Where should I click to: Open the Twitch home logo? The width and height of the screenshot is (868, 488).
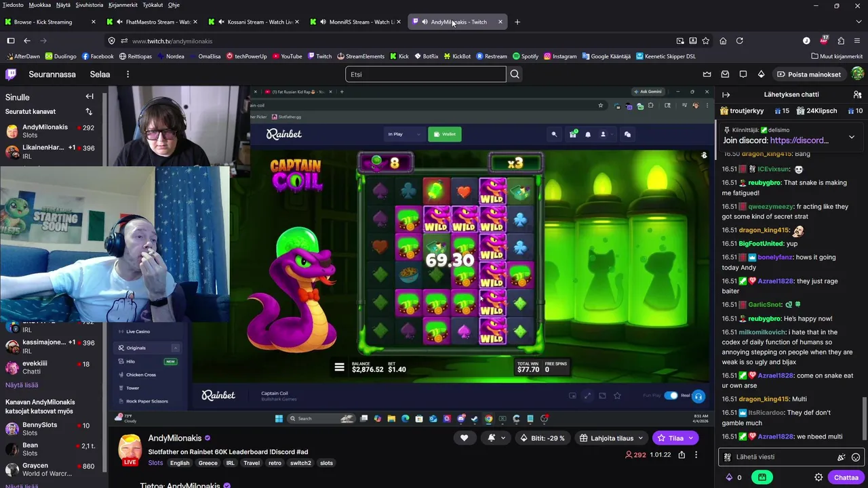11,74
